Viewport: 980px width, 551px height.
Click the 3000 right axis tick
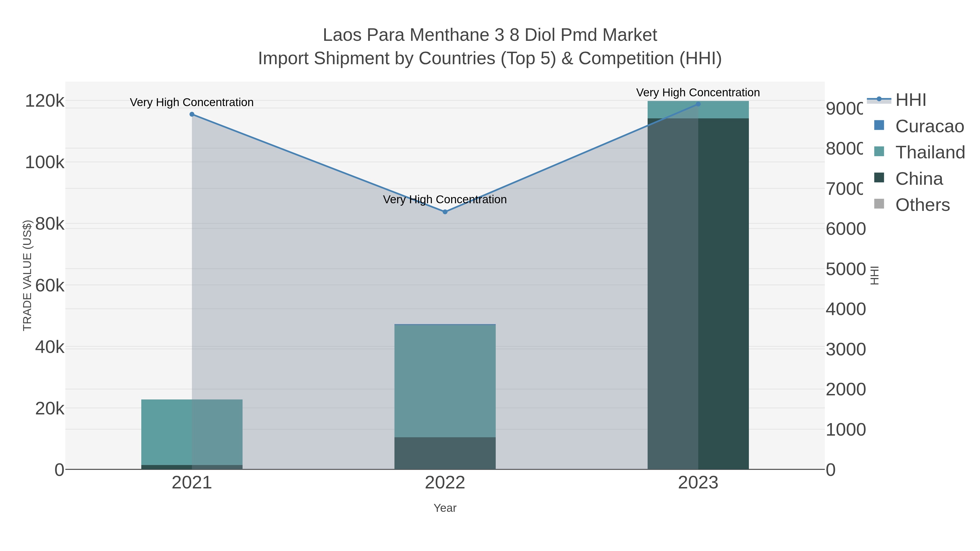pos(846,349)
